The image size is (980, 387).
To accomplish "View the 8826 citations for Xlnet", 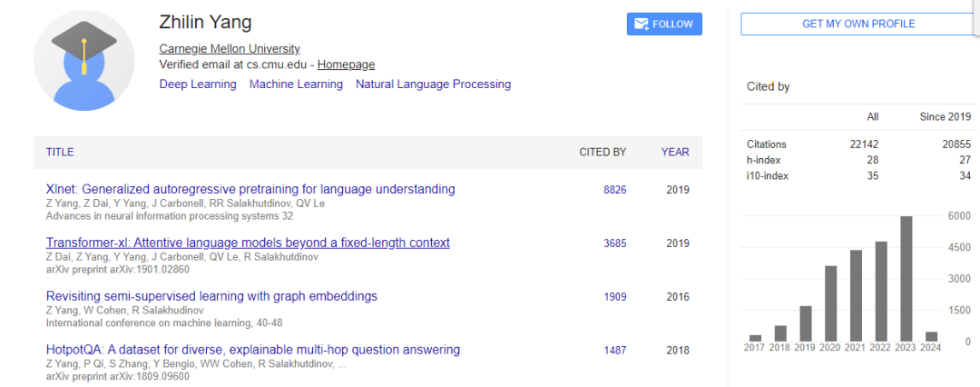I will [x=614, y=190].
